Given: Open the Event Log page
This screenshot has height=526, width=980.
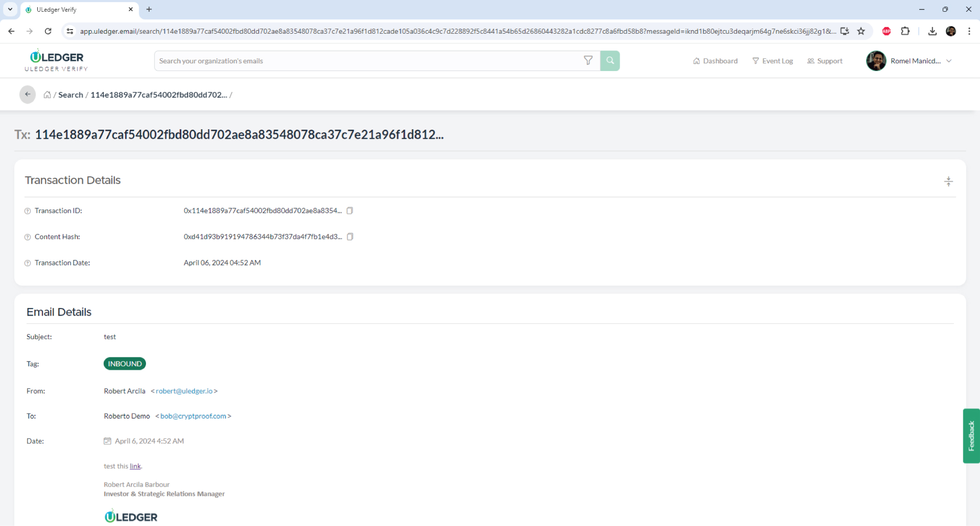Looking at the screenshot, I should tap(772, 61).
